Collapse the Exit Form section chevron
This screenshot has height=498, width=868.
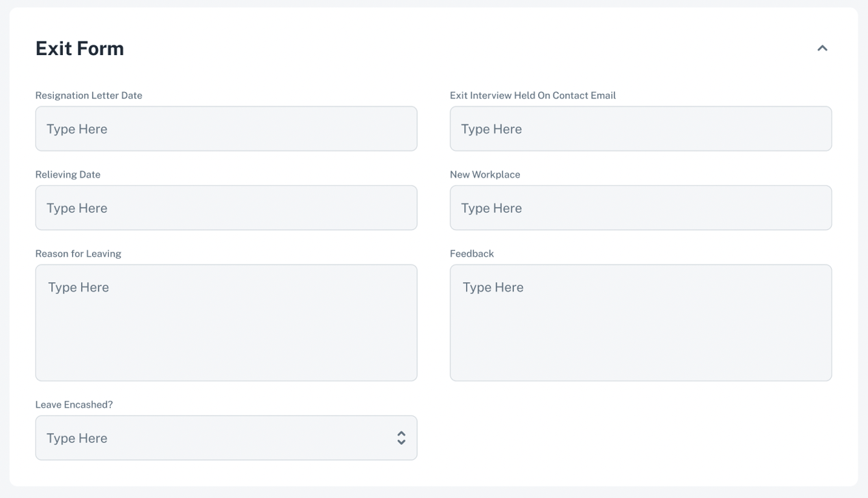point(822,48)
